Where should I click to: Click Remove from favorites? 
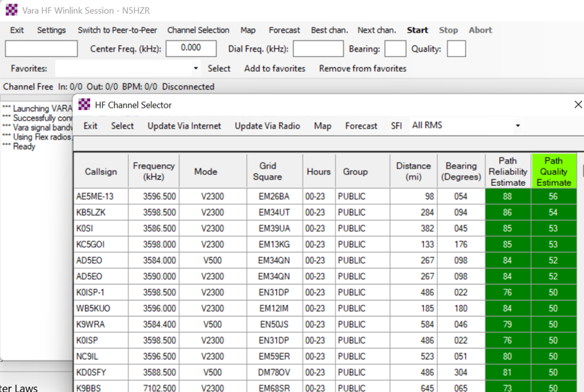362,69
